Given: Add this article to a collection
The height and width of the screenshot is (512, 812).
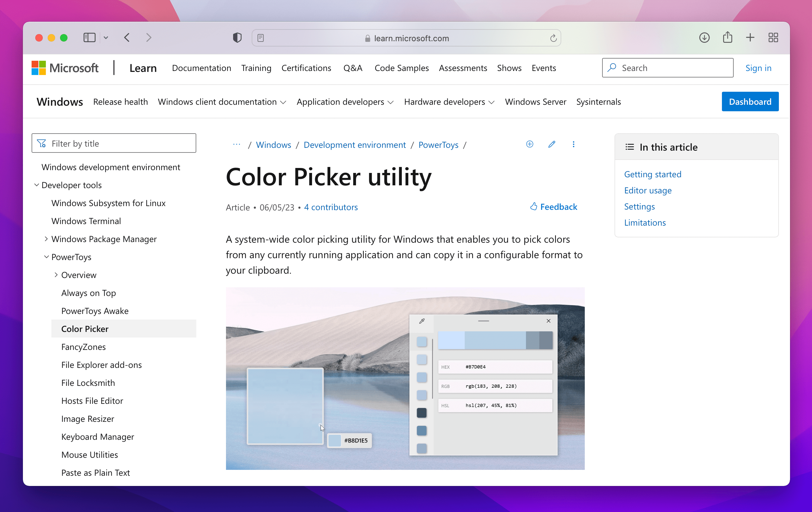Looking at the screenshot, I should coord(529,144).
